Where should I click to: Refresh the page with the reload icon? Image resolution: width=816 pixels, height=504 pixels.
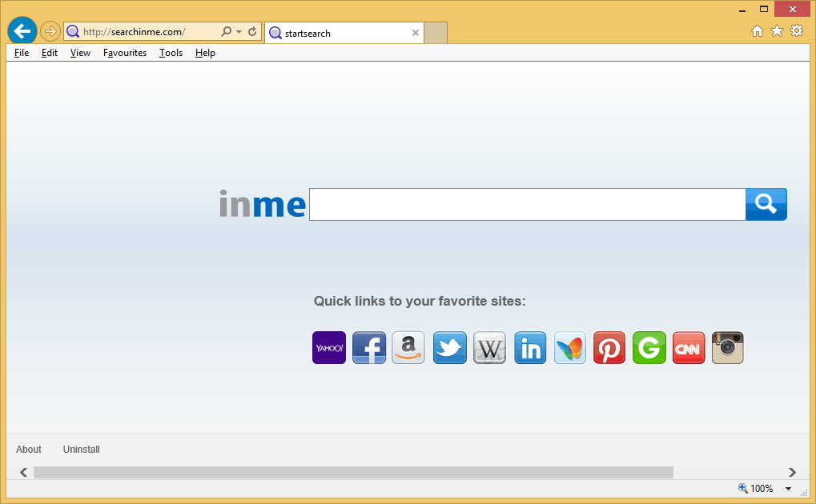click(252, 31)
